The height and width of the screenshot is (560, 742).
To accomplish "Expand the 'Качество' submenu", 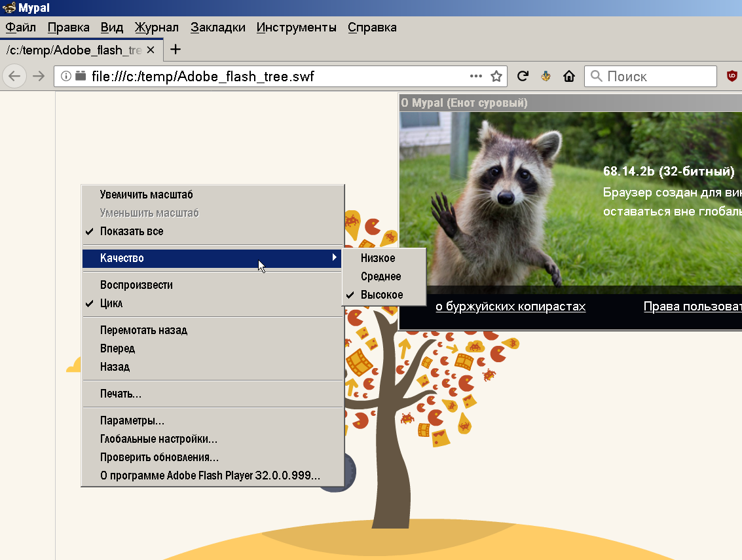I will [212, 258].
